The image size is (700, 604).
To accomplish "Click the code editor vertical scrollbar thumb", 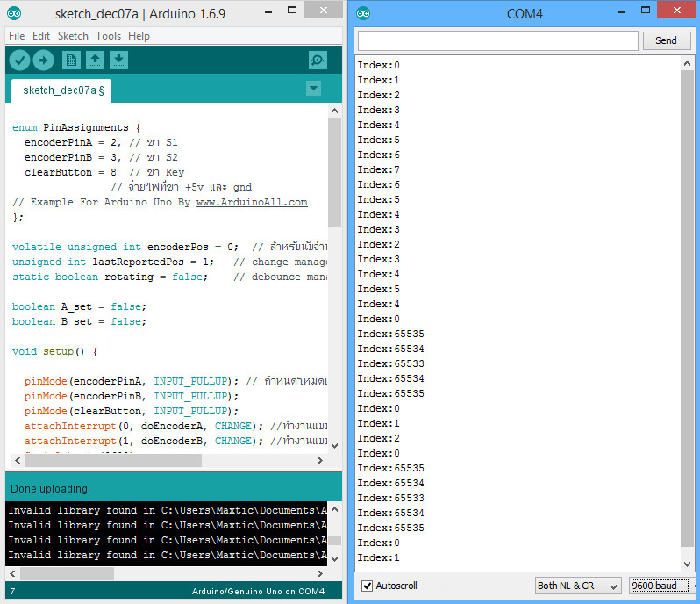I will tap(334, 172).
